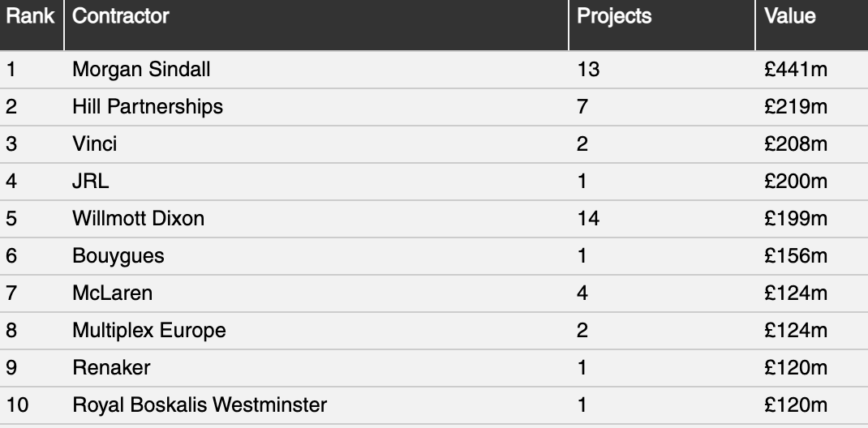Select the Morgan Sindall contractor name

(x=141, y=70)
